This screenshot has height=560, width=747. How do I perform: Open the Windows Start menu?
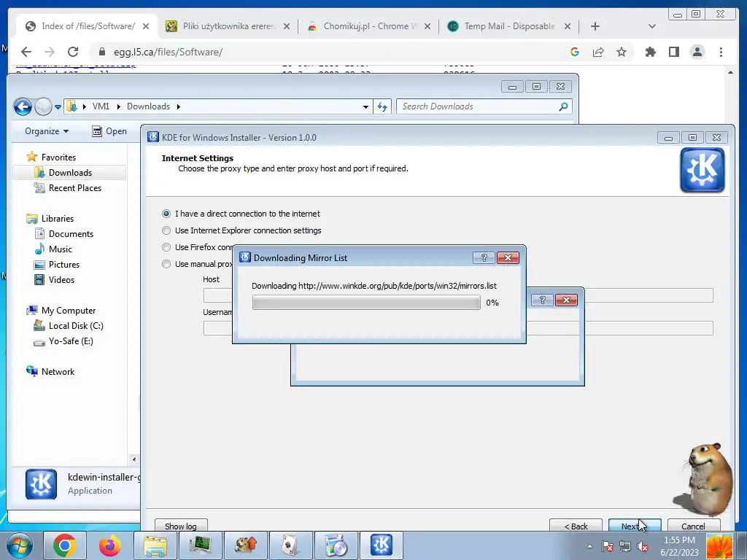point(19,545)
